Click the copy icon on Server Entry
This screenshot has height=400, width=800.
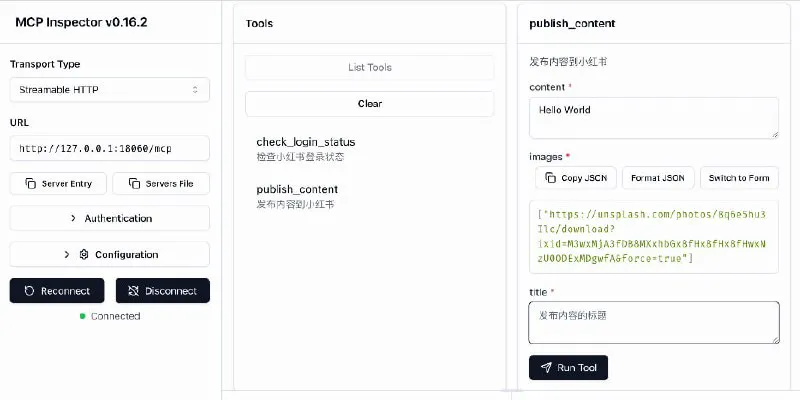pyautogui.click(x=31, y=184)
